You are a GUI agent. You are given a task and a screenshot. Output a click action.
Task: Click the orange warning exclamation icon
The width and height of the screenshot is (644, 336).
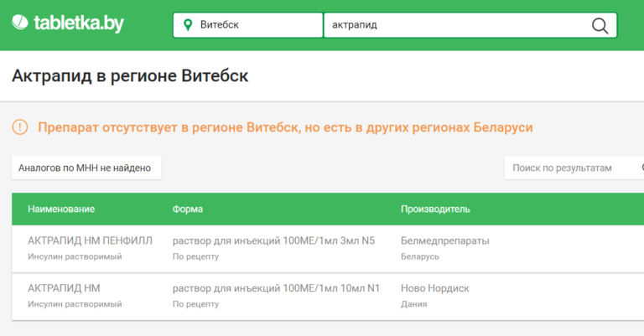20,127
